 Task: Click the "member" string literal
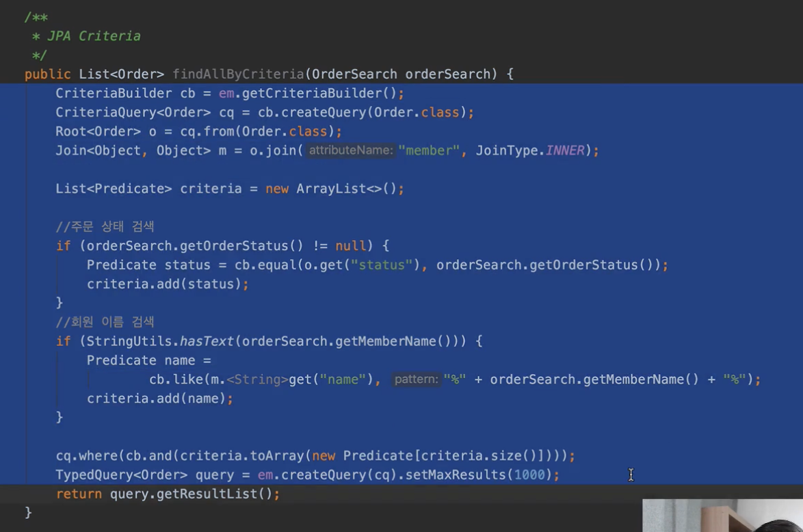[x=429, y=150]
